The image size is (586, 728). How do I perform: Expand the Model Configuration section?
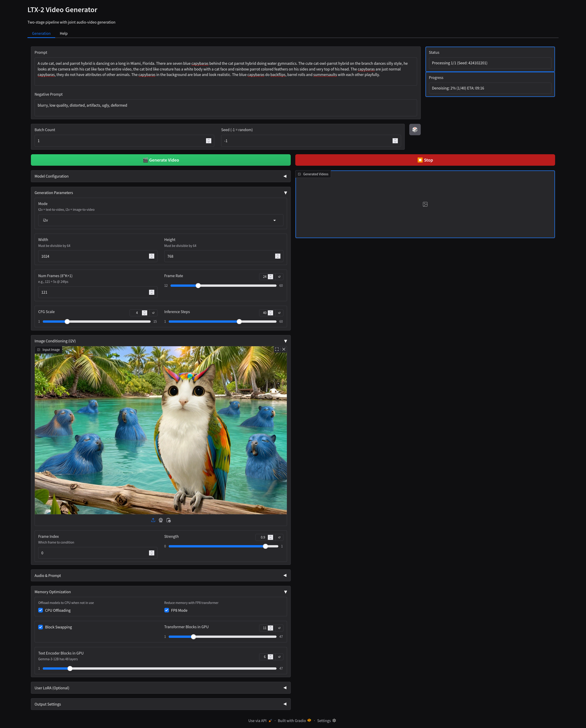tap(160, 176)
